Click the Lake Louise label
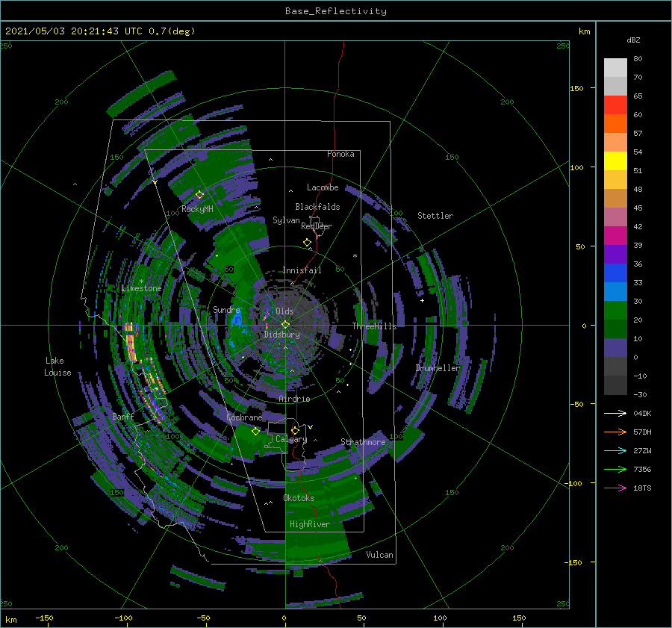Image resolution: width=672 pixels, height=628 pixels. tap(57, 367)
